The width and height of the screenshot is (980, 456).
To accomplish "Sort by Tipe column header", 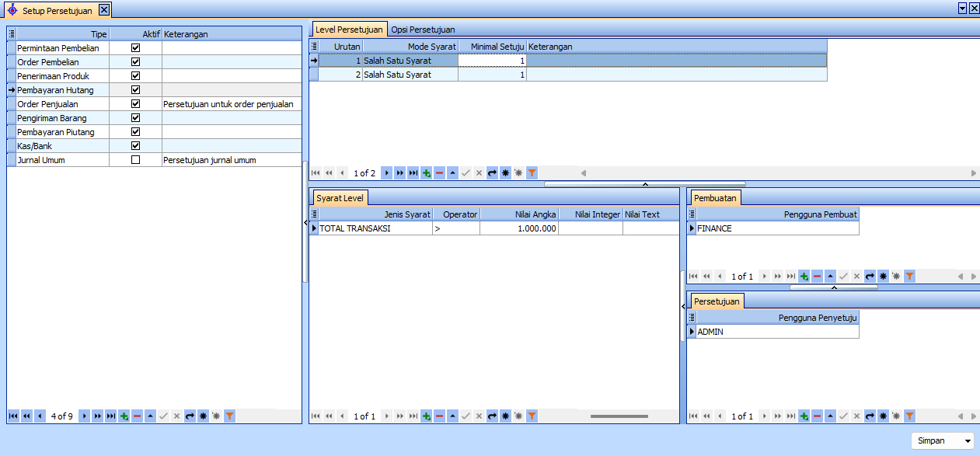I will [x=63, y=34].
